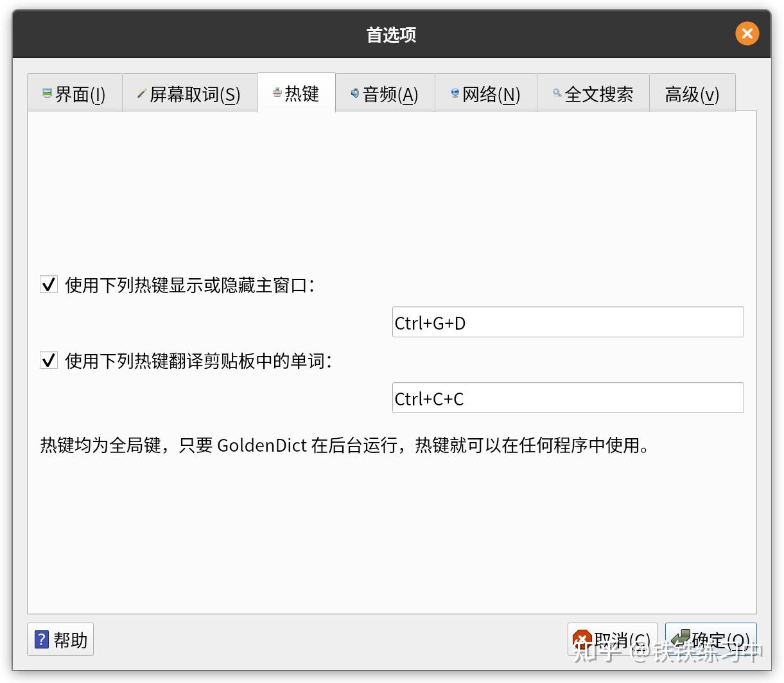Open the 网络(N) tab

(x=485, y=94)
